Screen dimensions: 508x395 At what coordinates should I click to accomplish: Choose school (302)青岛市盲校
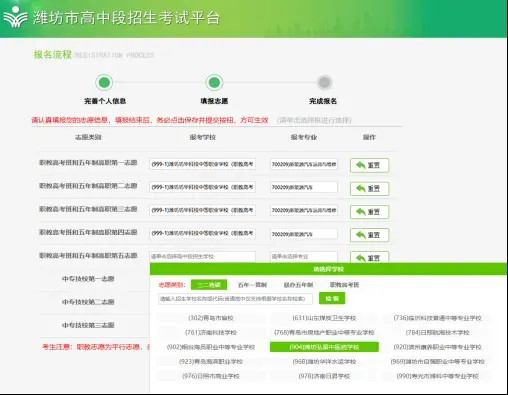(x=211, y=318)
